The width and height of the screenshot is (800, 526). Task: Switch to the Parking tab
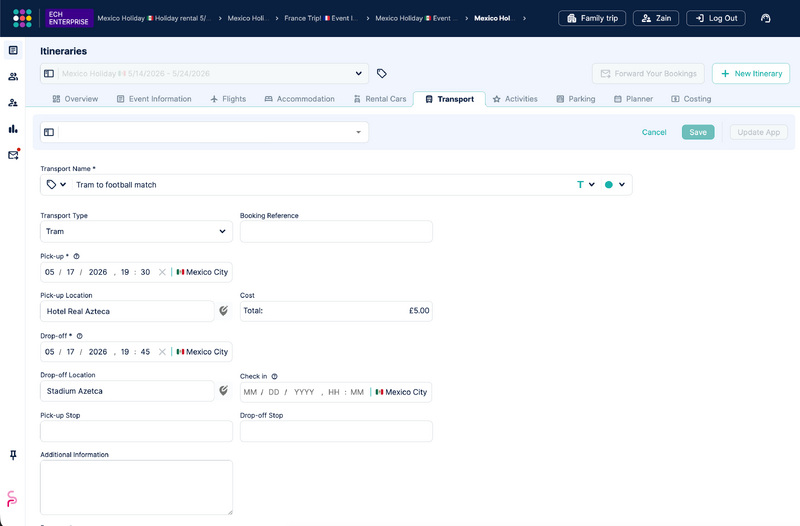coord(576,98)
